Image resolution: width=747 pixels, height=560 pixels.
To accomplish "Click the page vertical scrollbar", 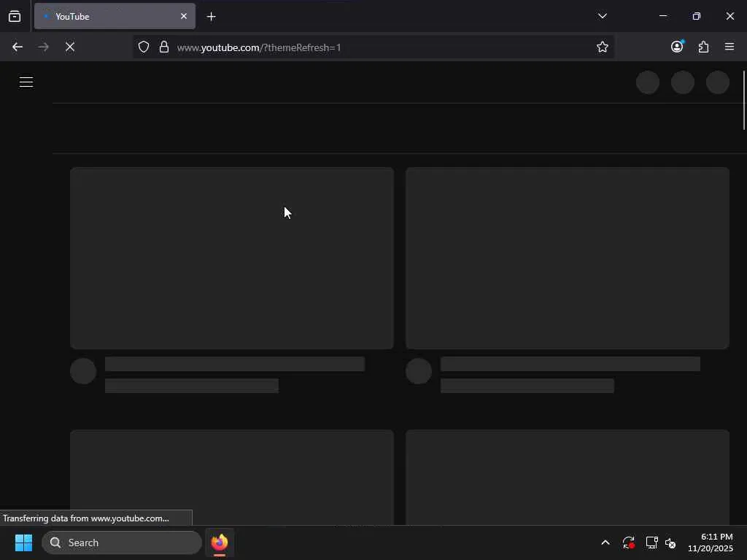I will point(743,100).
